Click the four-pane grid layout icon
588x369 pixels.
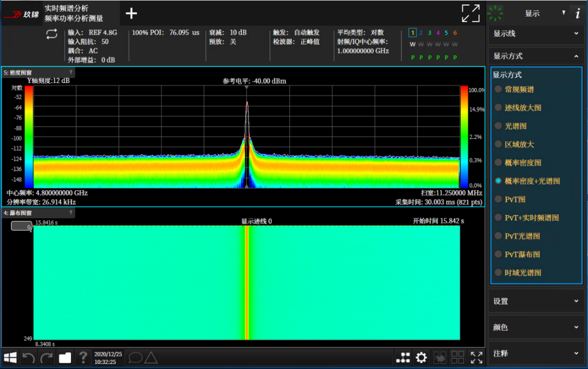457,357
